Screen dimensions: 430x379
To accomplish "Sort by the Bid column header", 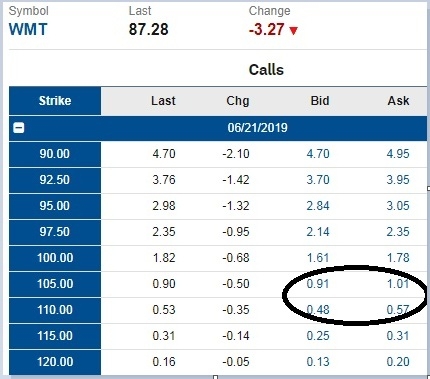I will click(x=320, y=101).
